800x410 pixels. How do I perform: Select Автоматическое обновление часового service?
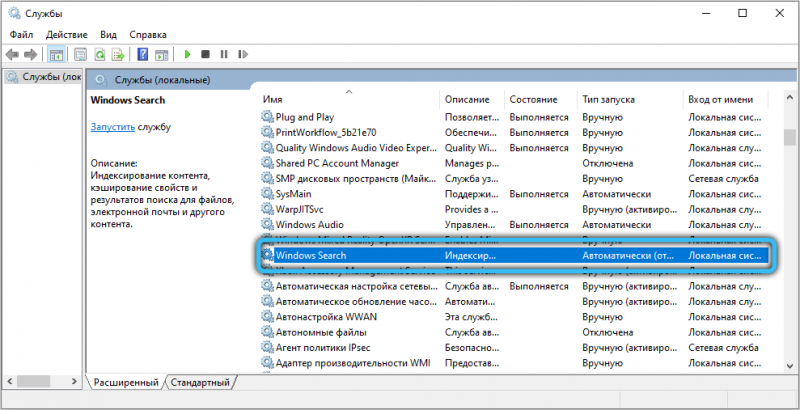(x=514, y=301)
